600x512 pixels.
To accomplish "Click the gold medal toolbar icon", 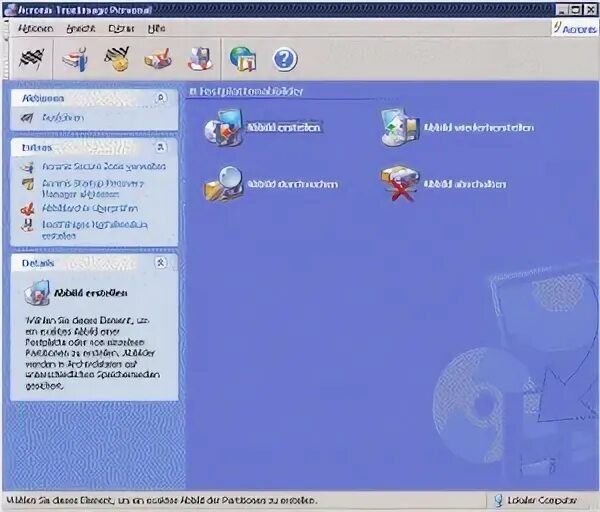I will pyautogui.click(x=117, y=59).
